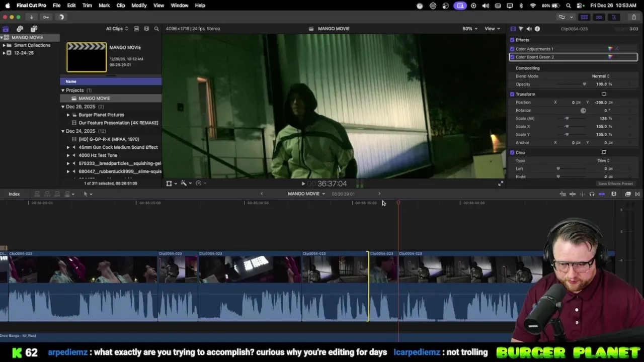Open the Modify menu

tap(139, 6)
